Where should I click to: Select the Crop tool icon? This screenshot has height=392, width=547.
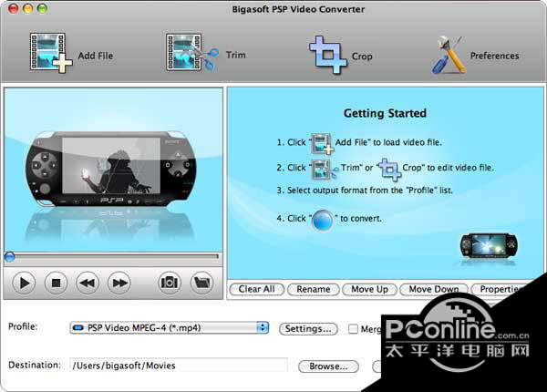coord(328,55)
